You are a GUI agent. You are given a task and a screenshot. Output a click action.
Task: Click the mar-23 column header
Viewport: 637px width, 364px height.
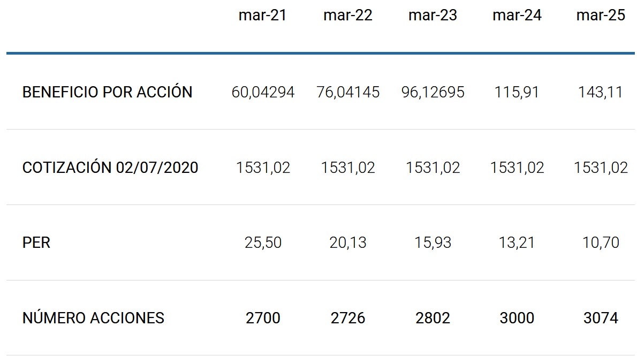(433, 16)
